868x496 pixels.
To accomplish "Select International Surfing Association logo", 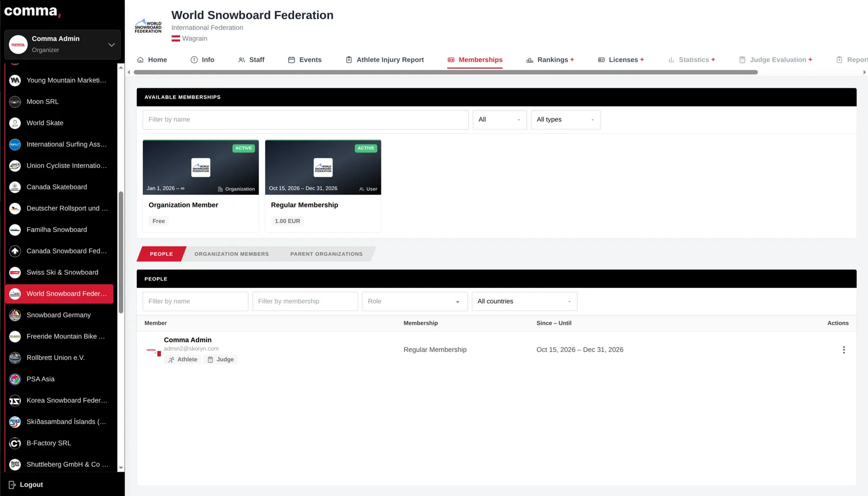I will coord(15,144).
